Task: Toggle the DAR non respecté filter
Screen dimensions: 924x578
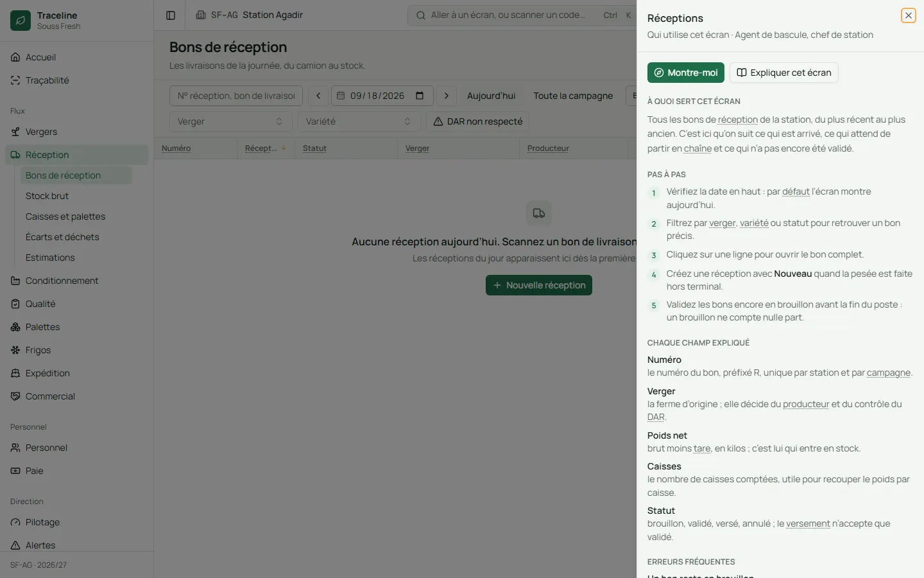Action: [x=478, y=121]
